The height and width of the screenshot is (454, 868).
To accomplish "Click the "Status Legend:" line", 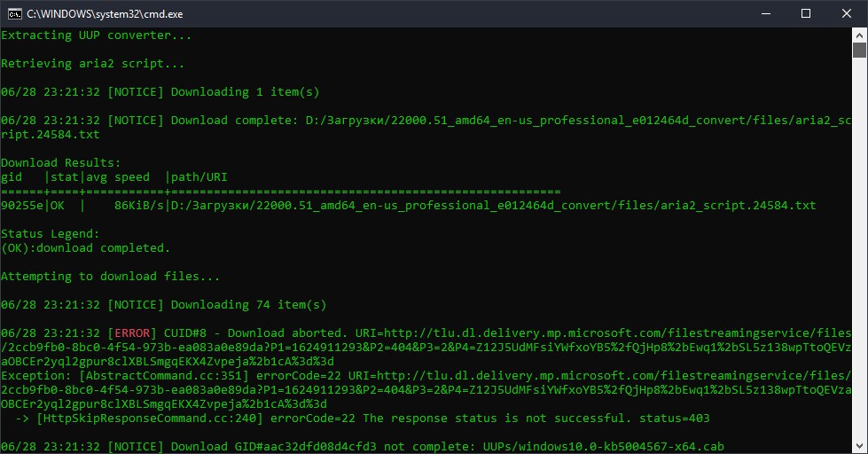I will (x=51, y=233).
